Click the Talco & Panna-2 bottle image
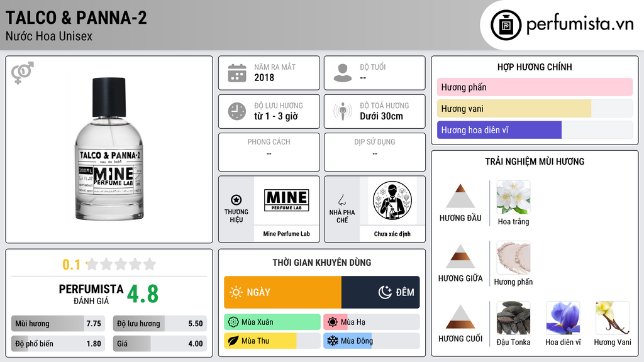Viewport: 644px width, 362px height. [109, 149]
